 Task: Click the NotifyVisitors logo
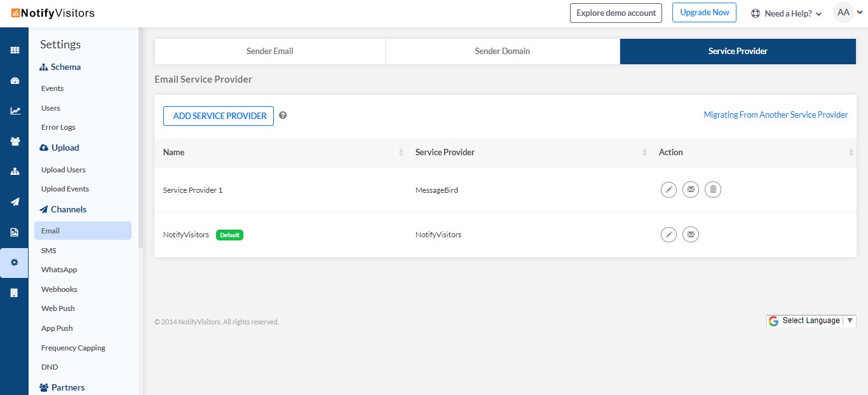(x=53, y=13)
